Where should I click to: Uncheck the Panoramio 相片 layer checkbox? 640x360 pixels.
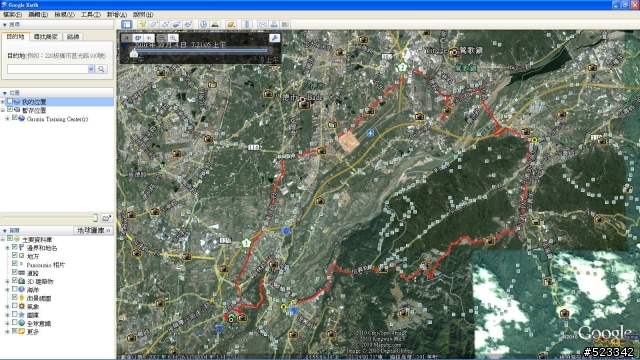tap(15, 264)
